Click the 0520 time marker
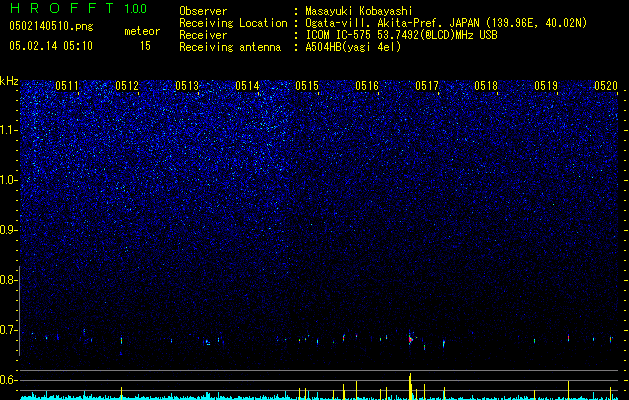This screenshot has width=629, height=400. (x=606, y=86)
